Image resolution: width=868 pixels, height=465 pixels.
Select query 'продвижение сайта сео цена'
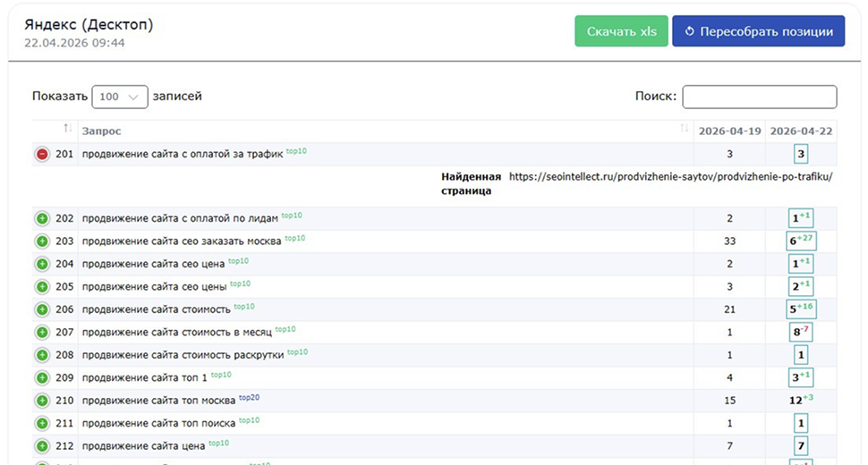153,265
